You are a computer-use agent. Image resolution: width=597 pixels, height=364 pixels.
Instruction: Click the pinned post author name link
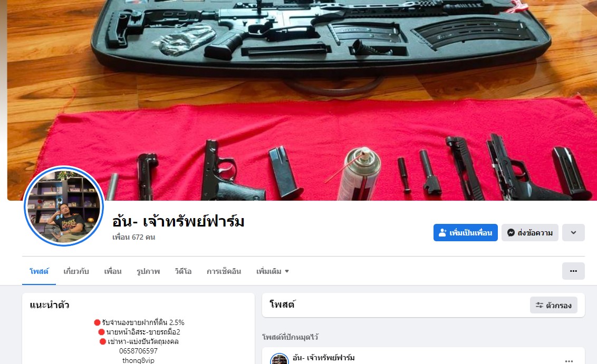[323, 358]
